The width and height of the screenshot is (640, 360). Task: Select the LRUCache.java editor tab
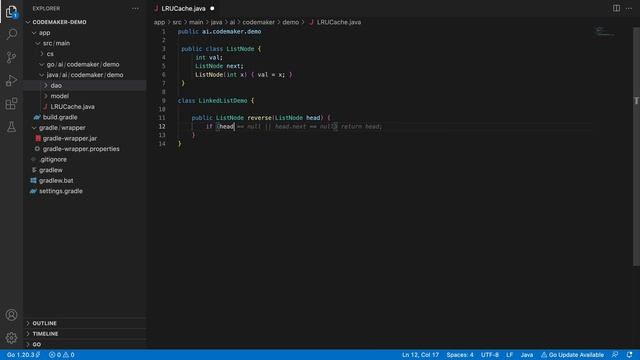coord(183,9)
